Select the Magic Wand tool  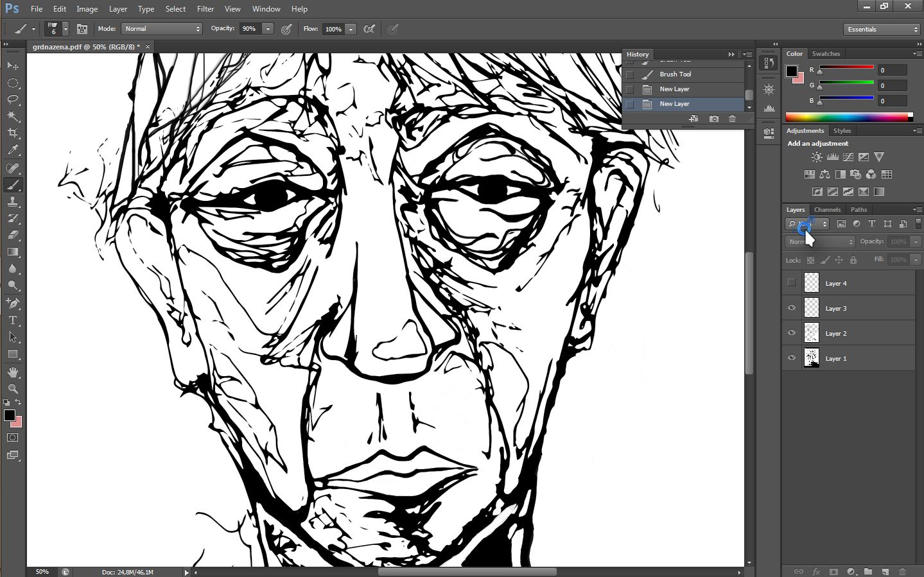coord(13,116)
